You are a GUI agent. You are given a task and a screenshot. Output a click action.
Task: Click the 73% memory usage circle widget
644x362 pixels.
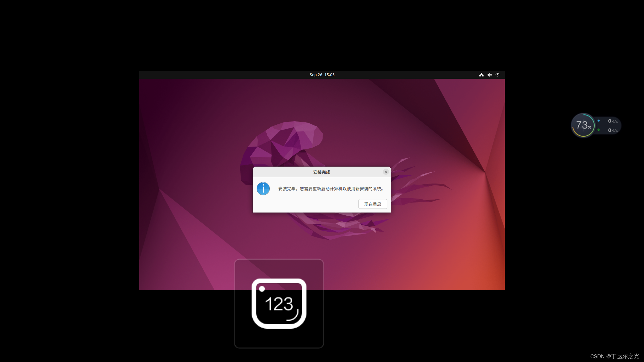[x=583, y=125]
